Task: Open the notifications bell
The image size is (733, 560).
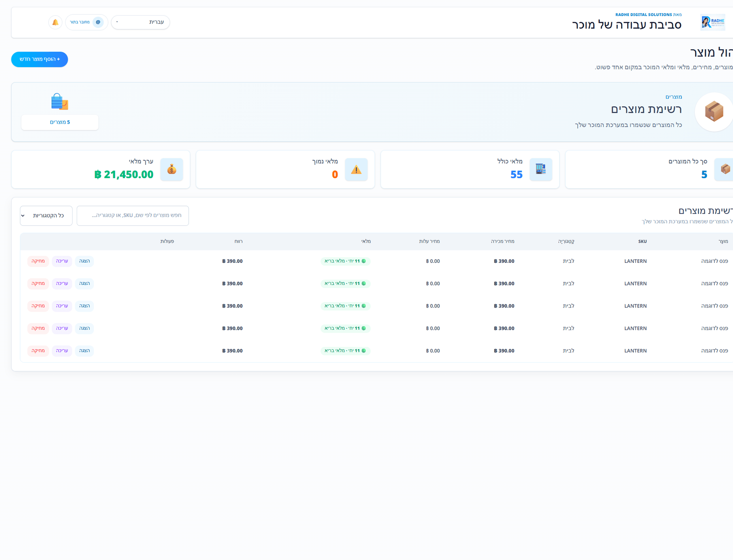Action: 55,22
